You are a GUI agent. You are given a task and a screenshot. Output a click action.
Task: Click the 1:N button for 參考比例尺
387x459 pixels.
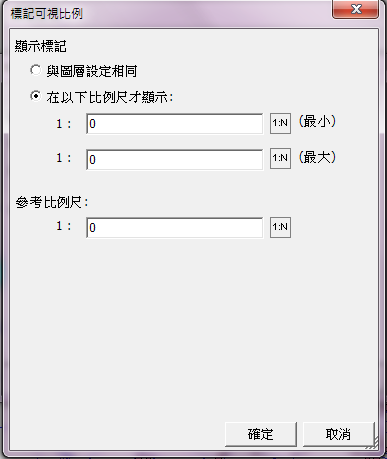280,227
